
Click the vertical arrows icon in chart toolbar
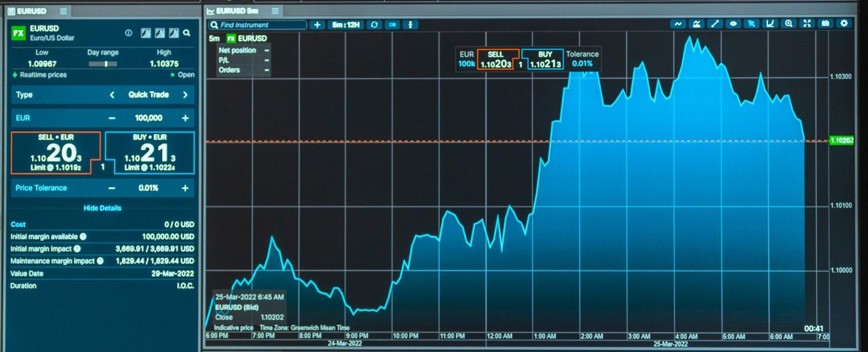point(410,25)
